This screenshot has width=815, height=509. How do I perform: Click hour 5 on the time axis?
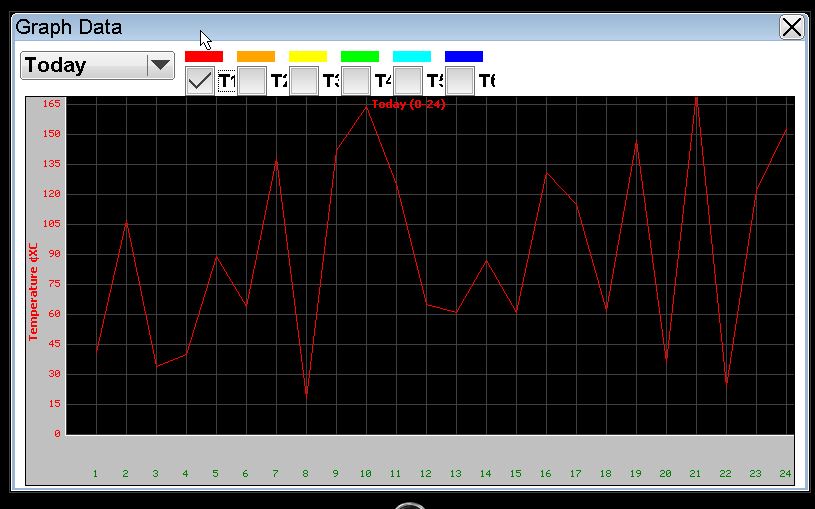pos(215,474)
